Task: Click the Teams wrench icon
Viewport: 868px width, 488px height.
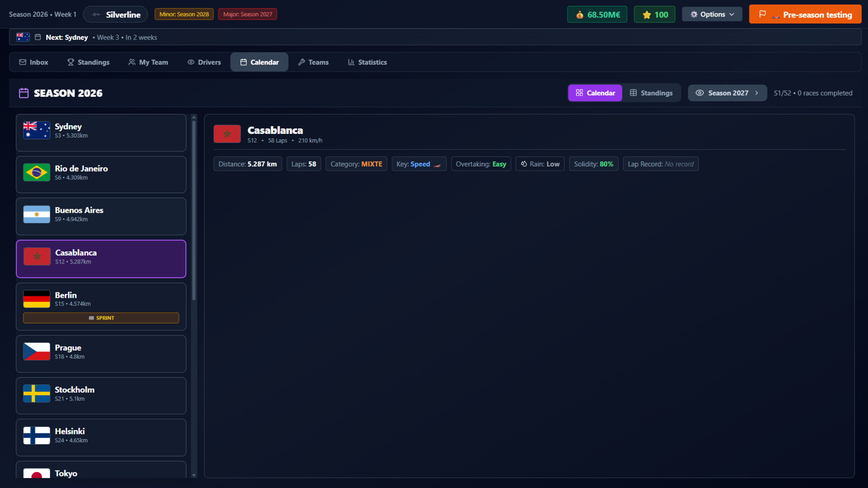Action: point(302,62)
